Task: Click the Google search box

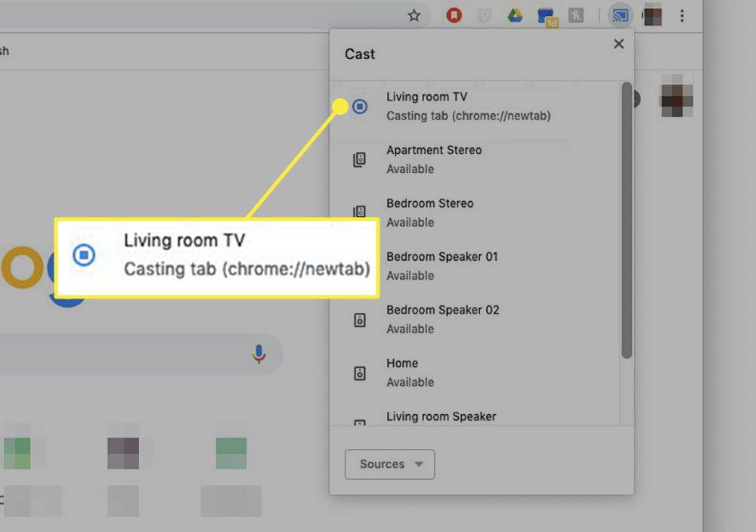Action: [x=140, y=354]
